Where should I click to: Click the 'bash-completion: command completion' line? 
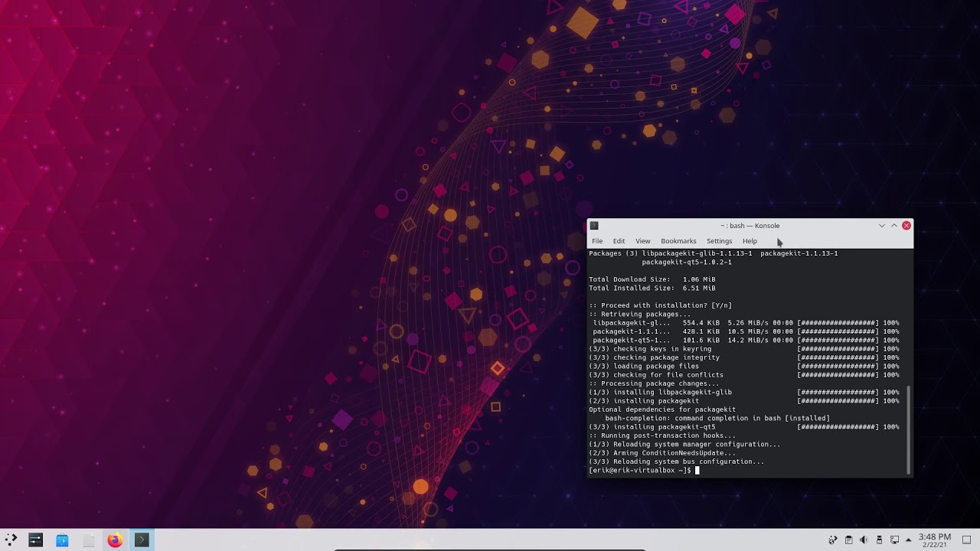pyautogui.click(x=717, y=418)
